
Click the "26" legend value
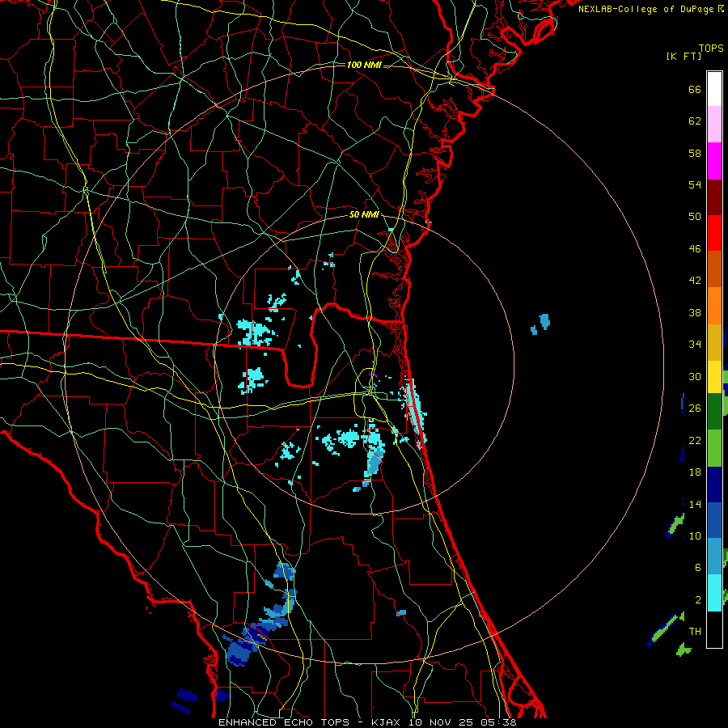[695, 408]
